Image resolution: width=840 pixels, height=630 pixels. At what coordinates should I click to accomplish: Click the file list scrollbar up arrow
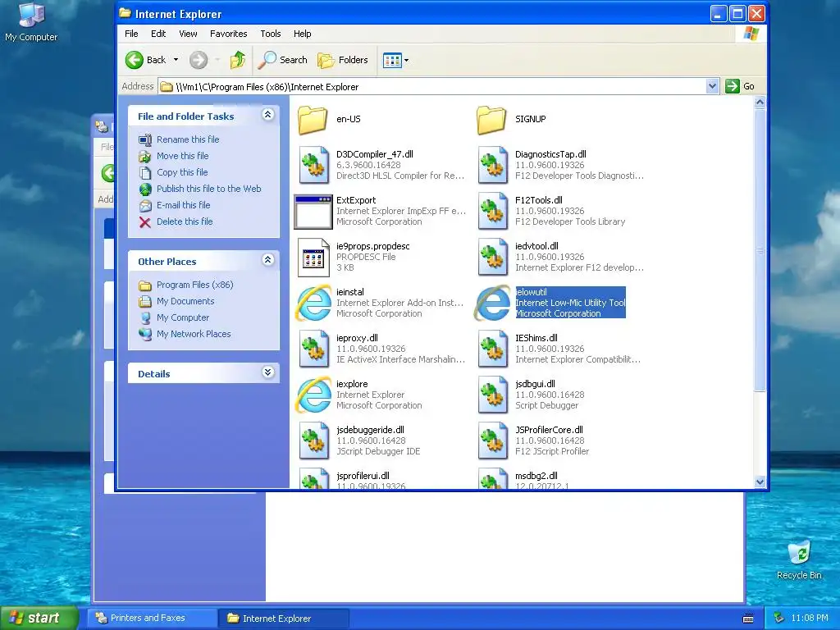click(x=760, y=103)
